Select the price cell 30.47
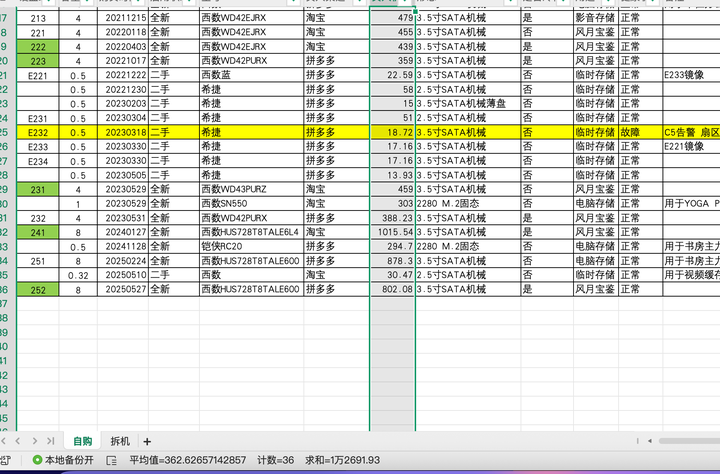This screenshot has width=720, height=474. point(393,275)
